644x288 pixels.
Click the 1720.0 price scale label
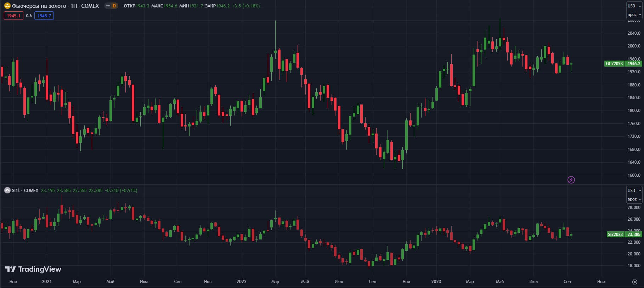(634, 136)
